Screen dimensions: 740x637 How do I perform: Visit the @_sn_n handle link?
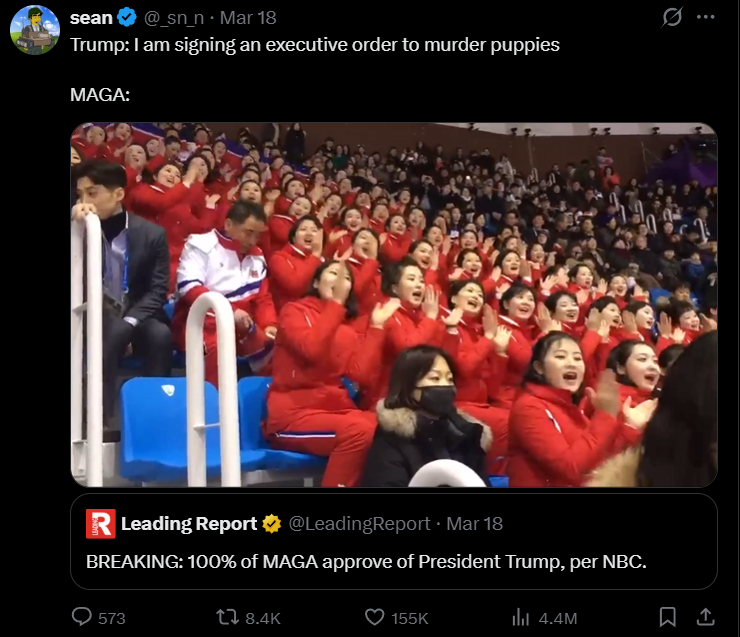(x=174, y=18)
